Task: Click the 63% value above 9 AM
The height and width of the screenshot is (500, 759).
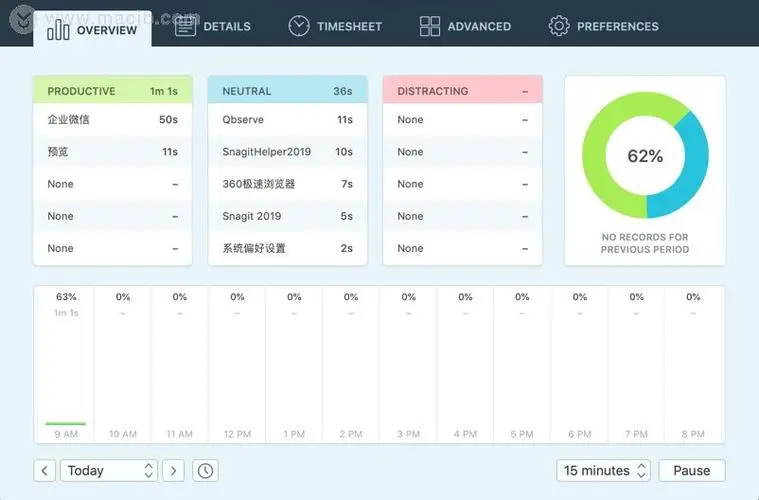Action: [x=66, y=297]
